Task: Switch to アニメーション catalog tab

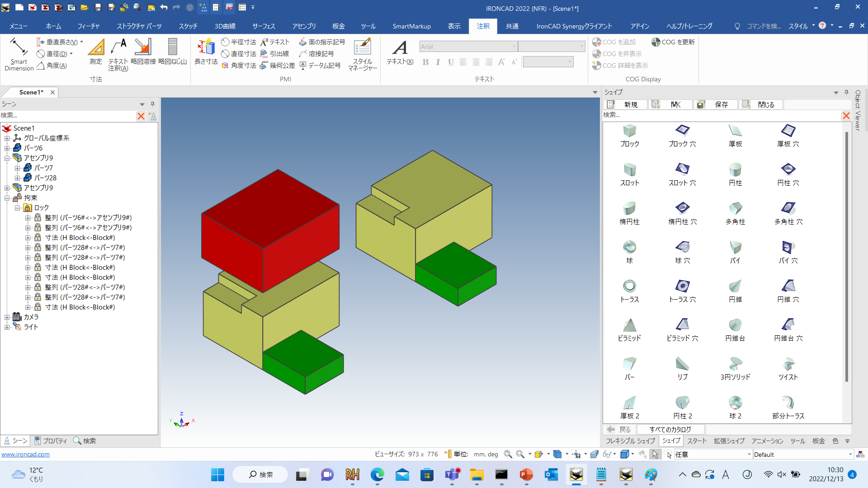Action: (767, 441)
